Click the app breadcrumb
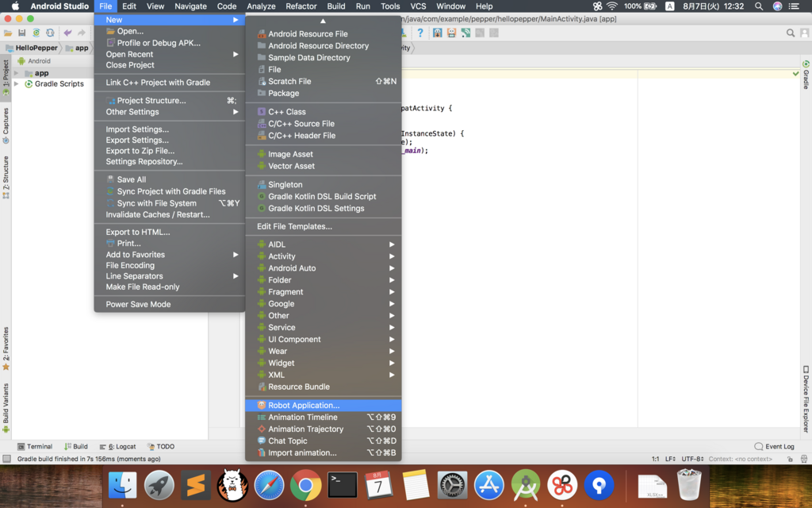 pos(77,48)
